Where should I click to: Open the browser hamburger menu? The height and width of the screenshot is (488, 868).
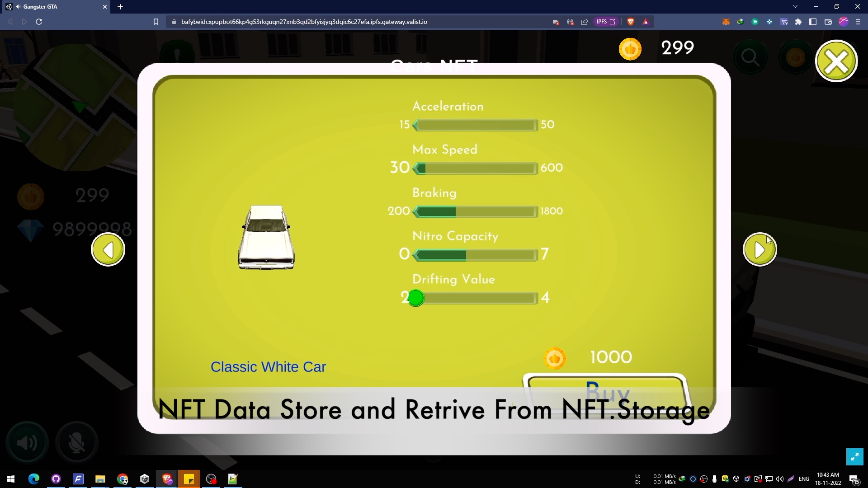[858, 22]
